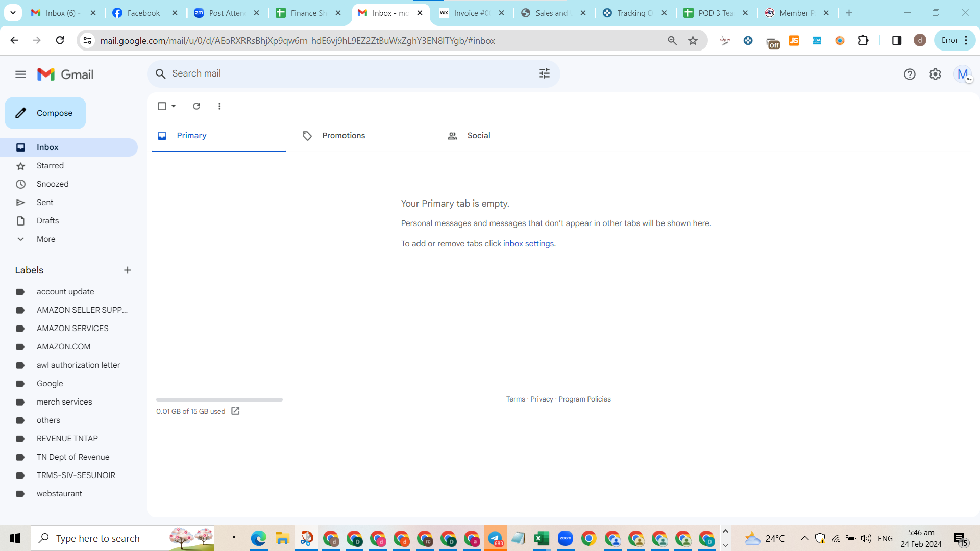This screenshot has width=980, height=551.
Task: Open Windows Start menu
Action: pyautogui.click(x=15, y=539)
